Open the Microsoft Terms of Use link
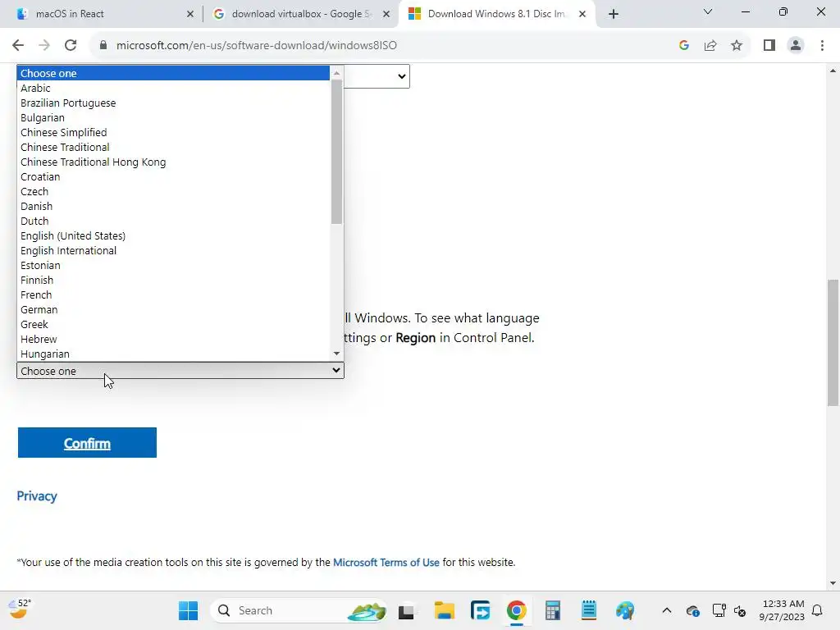Image resolution: width=840 pixels, height=630 pixels. point(386,563)
